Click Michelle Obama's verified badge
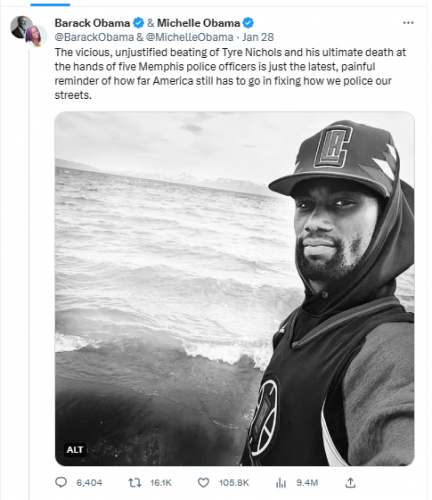This screenshot has height=500, width=432. coord(248,23)
